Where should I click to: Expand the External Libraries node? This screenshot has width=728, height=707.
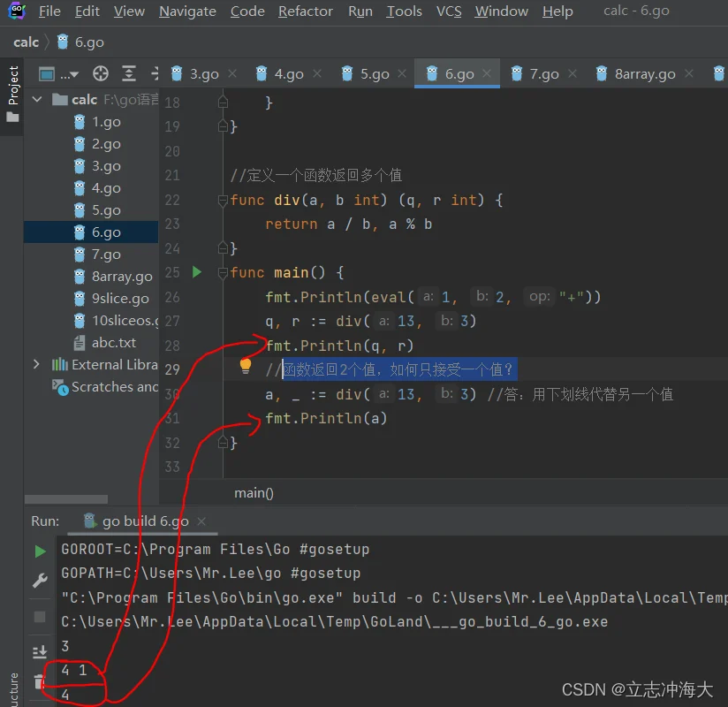(36, 365)
